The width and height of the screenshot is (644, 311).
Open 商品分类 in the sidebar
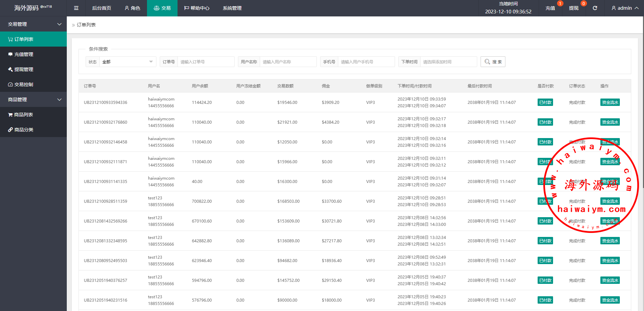(23, 130)
